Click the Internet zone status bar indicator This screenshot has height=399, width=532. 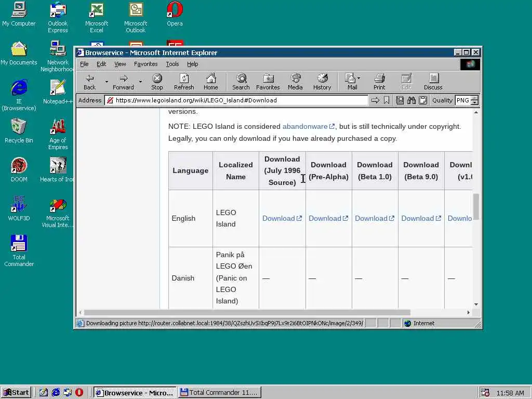(x=419, y=323)
